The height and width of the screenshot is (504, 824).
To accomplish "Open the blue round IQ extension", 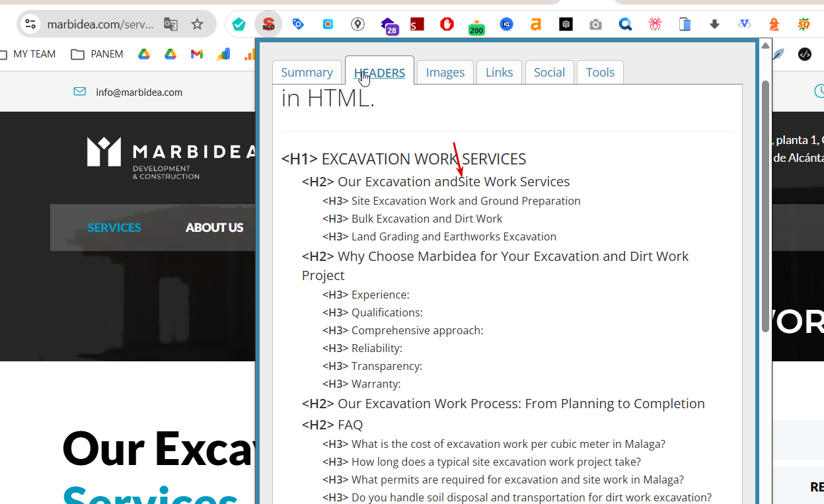I will tap(506, 24).
